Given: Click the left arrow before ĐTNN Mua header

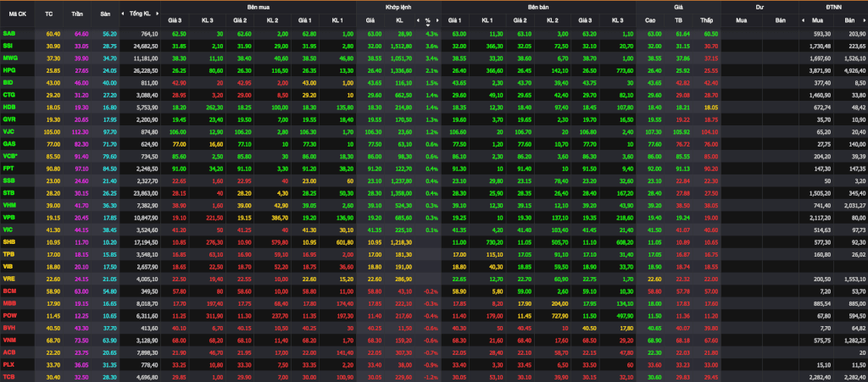Looking at the screenshot, I should click(804, 19).
